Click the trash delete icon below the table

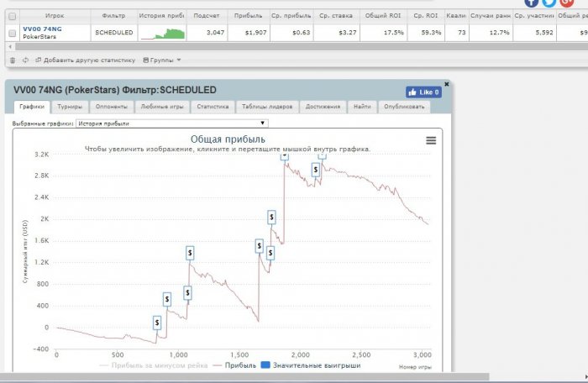(13, 60)
